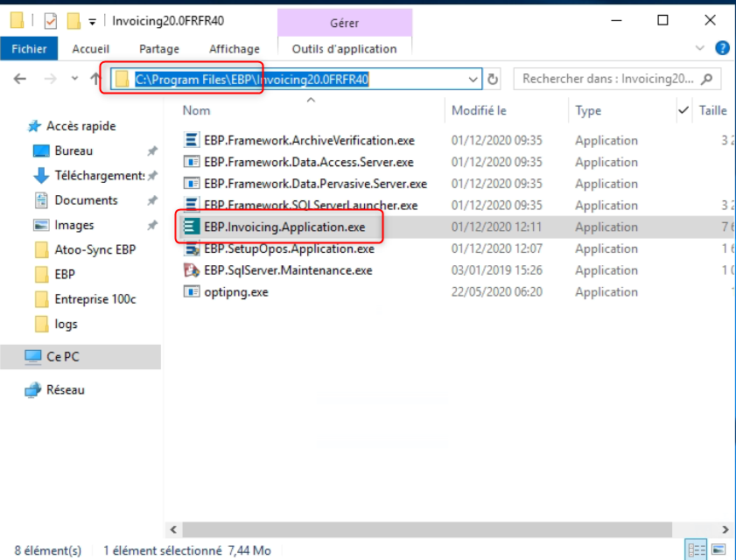Open Documents in quick access

pos(86,200)
